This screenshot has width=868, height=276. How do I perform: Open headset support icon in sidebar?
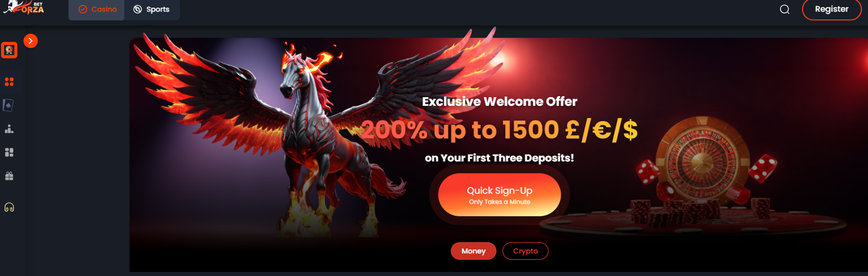point(9,207)
